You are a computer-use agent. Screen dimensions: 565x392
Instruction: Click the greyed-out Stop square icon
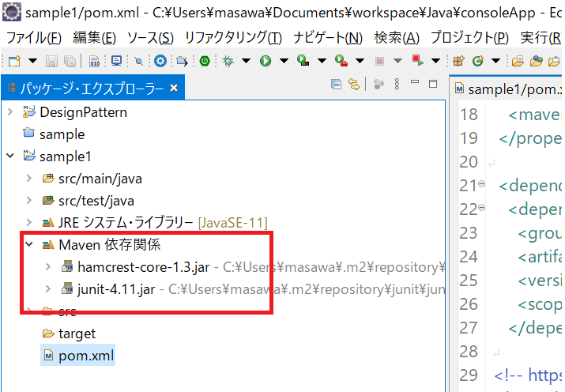click(x=379, y=61)
